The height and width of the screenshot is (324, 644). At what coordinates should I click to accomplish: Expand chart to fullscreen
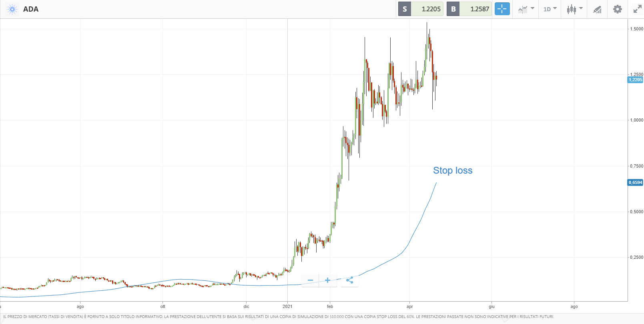click(x=637, y=9)
